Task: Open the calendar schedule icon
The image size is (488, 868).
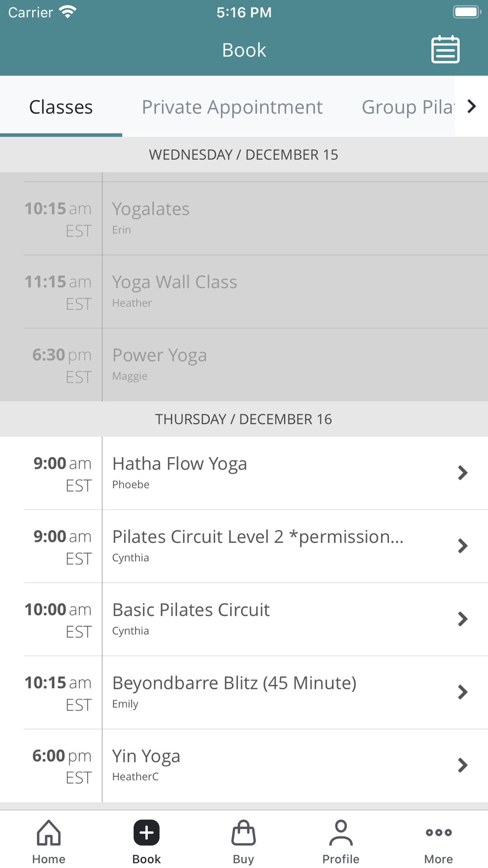Action: pyautogui.click(x=445, y=50)
